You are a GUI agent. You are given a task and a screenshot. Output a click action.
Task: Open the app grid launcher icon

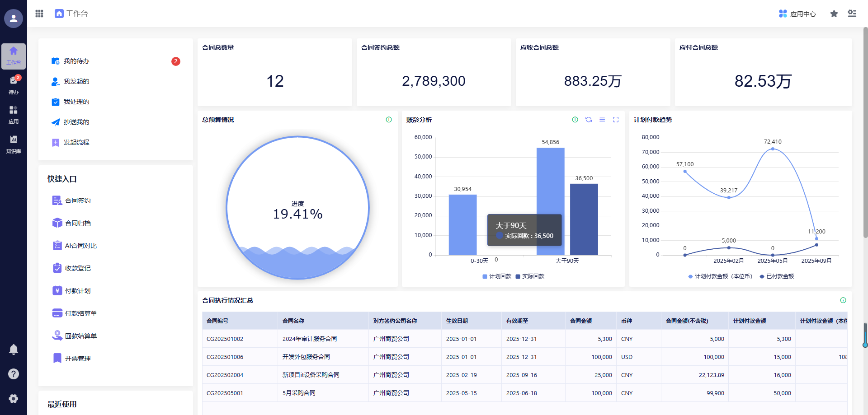click(x=39, y=14)
